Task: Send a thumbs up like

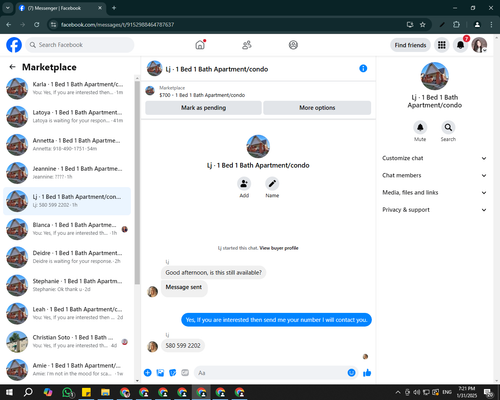Action: pos(367,373)
